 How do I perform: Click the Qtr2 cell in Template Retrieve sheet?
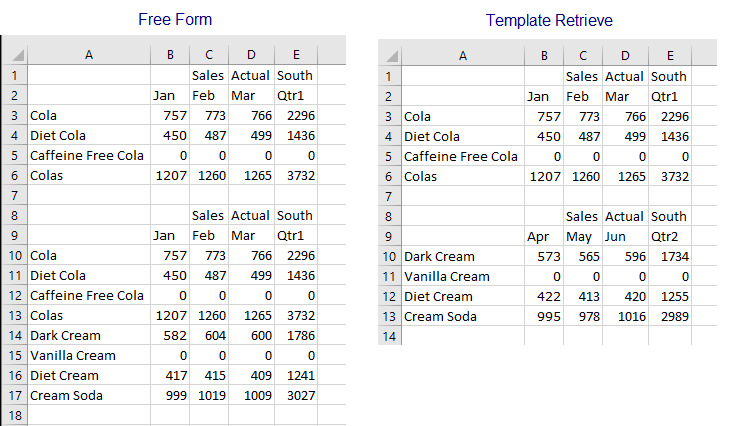pos(670,236)
